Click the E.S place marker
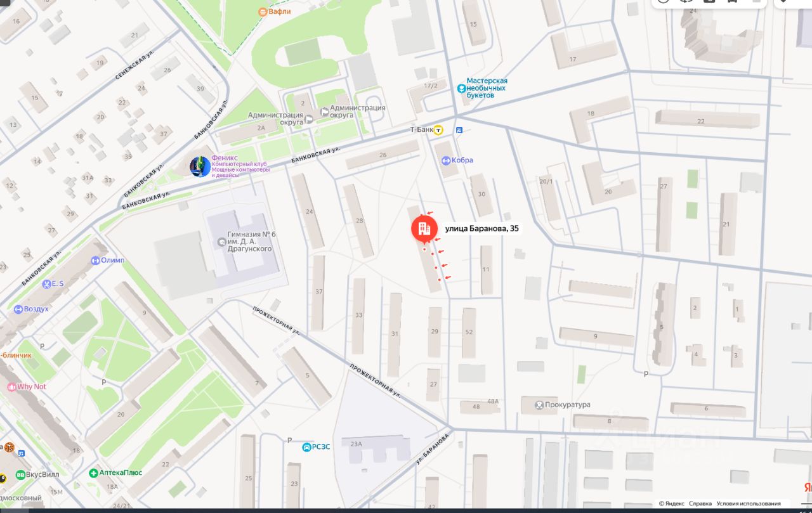The height and width of the screenshot is (513, 812). coord(46,283)
